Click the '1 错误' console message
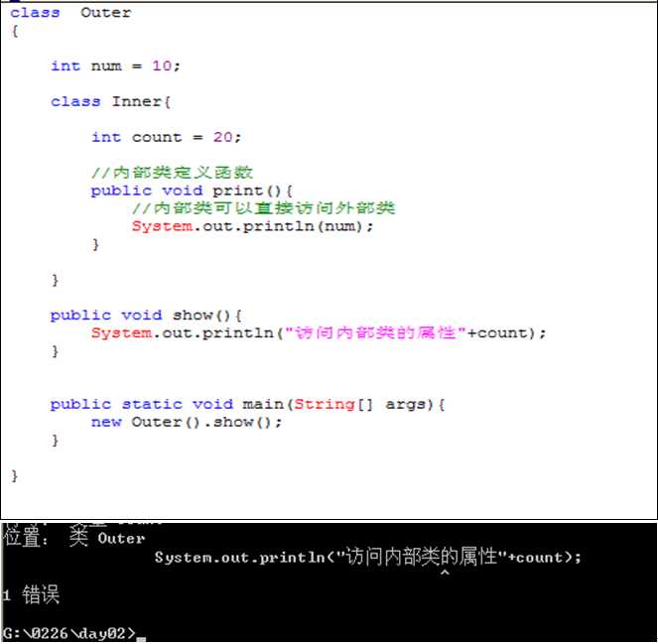 [x=31, y=595]
